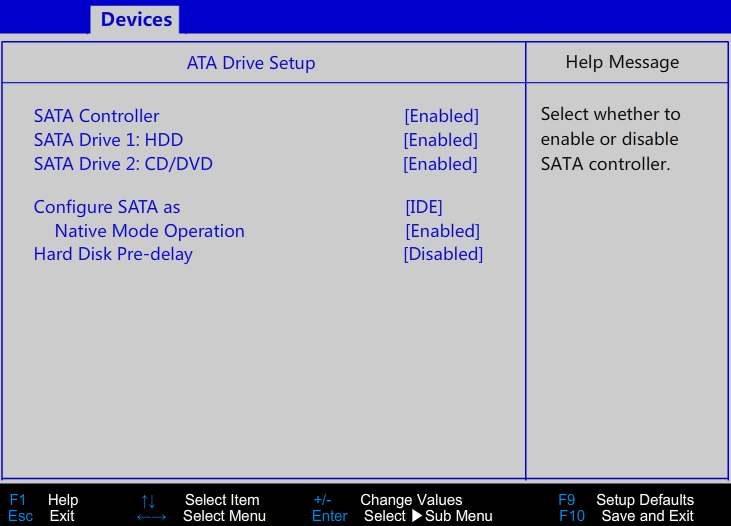Select the SATA Drive 1: HDD label

108,140
